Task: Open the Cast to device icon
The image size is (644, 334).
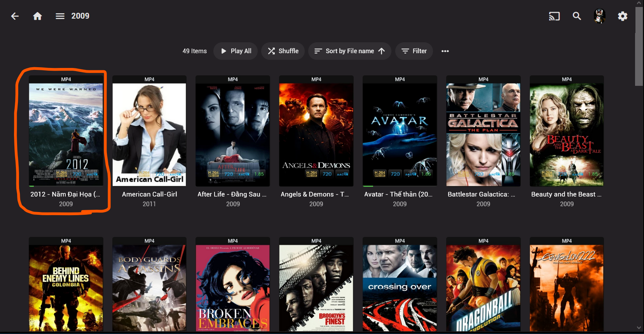Action: tap(554, 16)
